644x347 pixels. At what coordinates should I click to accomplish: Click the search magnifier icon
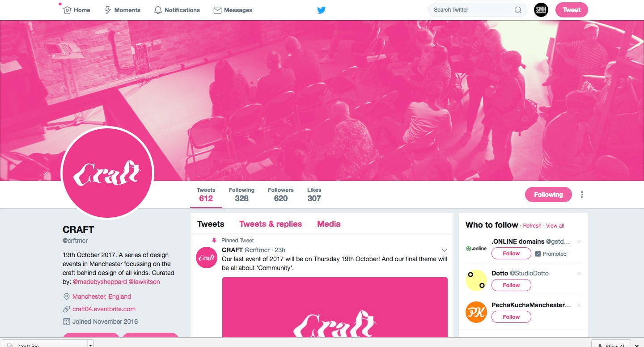tap(518, 10)
